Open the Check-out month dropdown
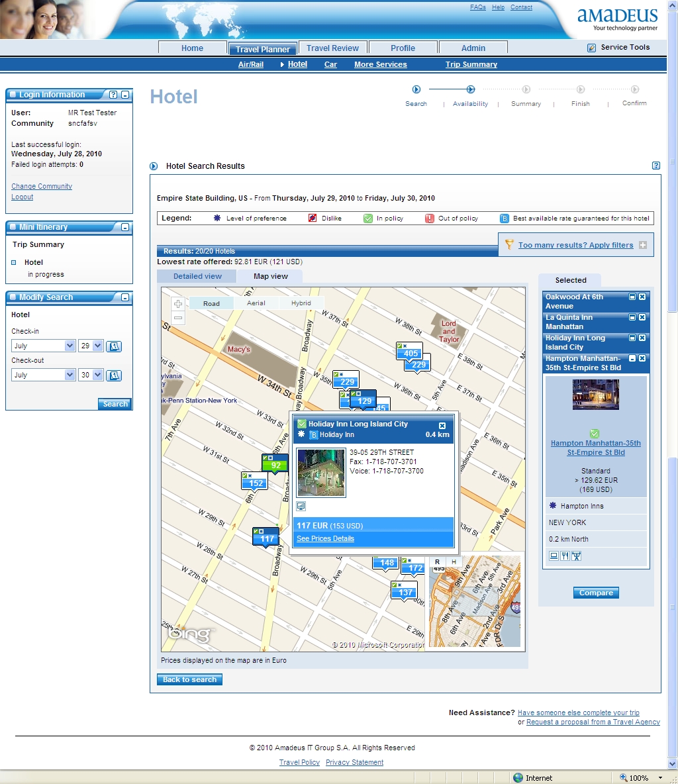Screen dimensions: 678x784 pyautogui.click(x=43, y=375)
